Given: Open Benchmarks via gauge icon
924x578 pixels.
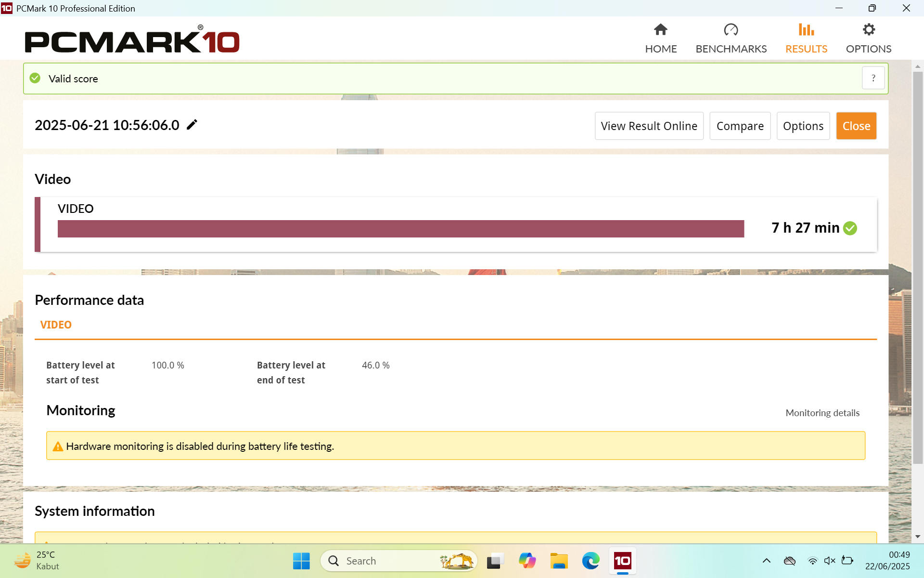Looking at the screenshot, I should (731, 30).
